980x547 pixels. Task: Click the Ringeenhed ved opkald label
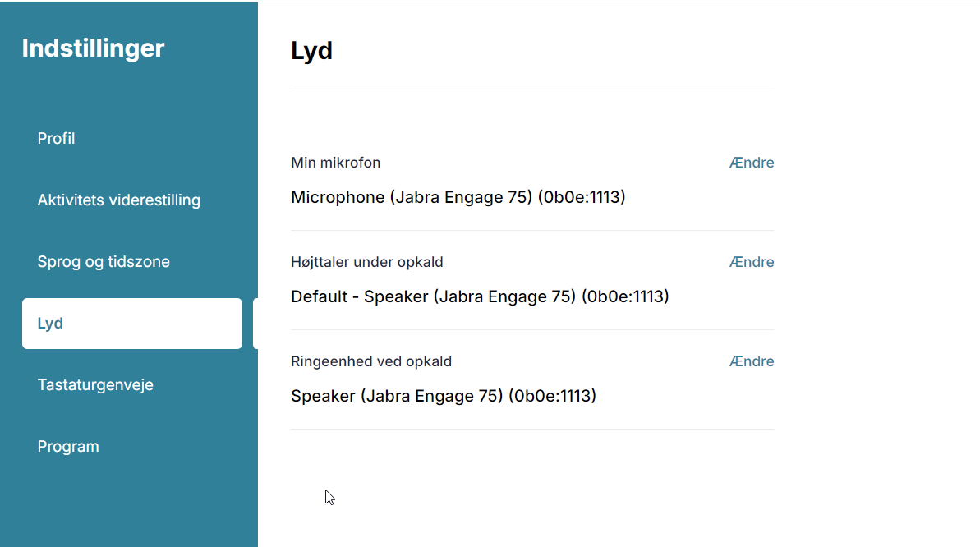(x=371, y=361)
